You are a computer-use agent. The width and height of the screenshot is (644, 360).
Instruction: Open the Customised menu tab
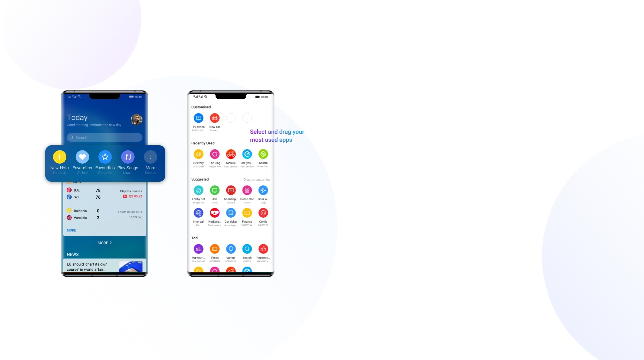pyautogui.click(x=201, y=107)
